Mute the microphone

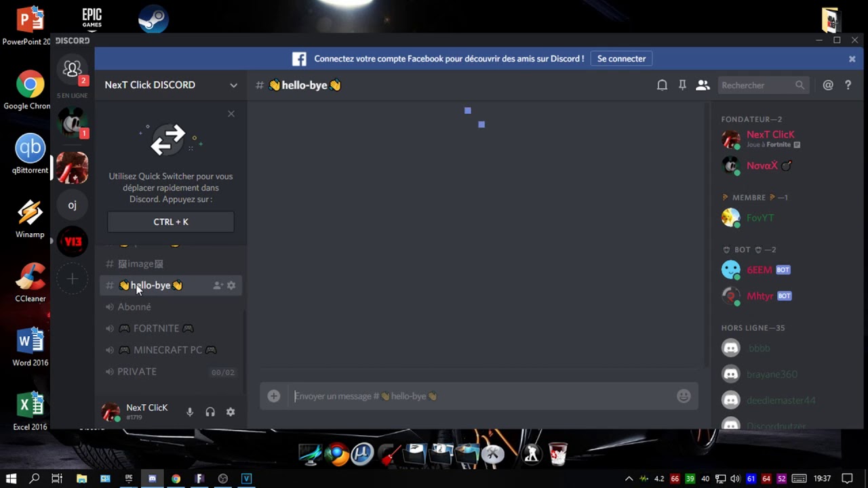coord(190,412)
